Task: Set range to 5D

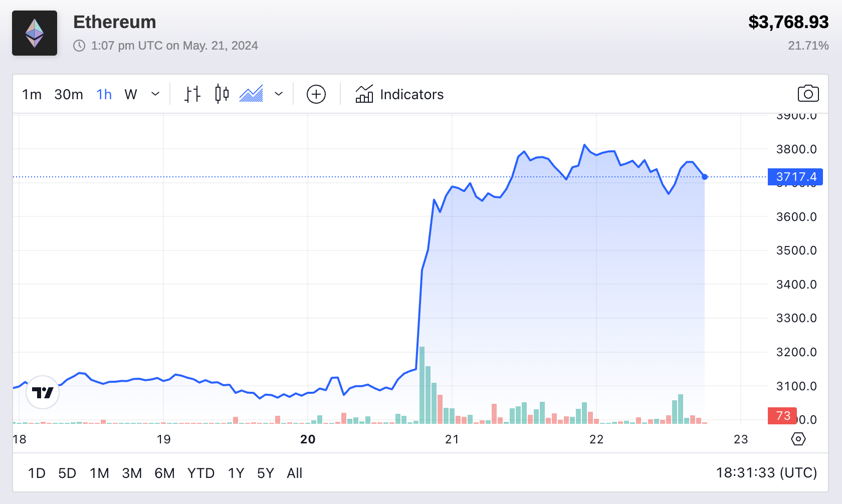Action: 67,473
